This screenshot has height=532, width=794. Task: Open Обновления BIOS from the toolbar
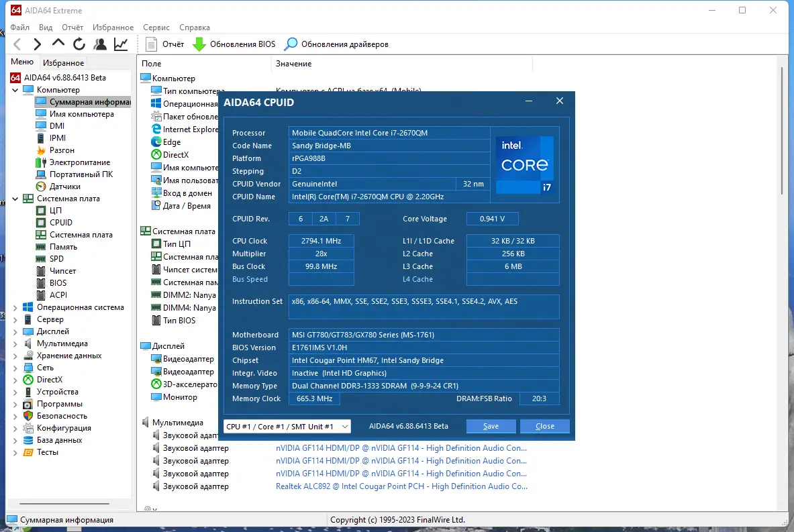coord(234,44)
